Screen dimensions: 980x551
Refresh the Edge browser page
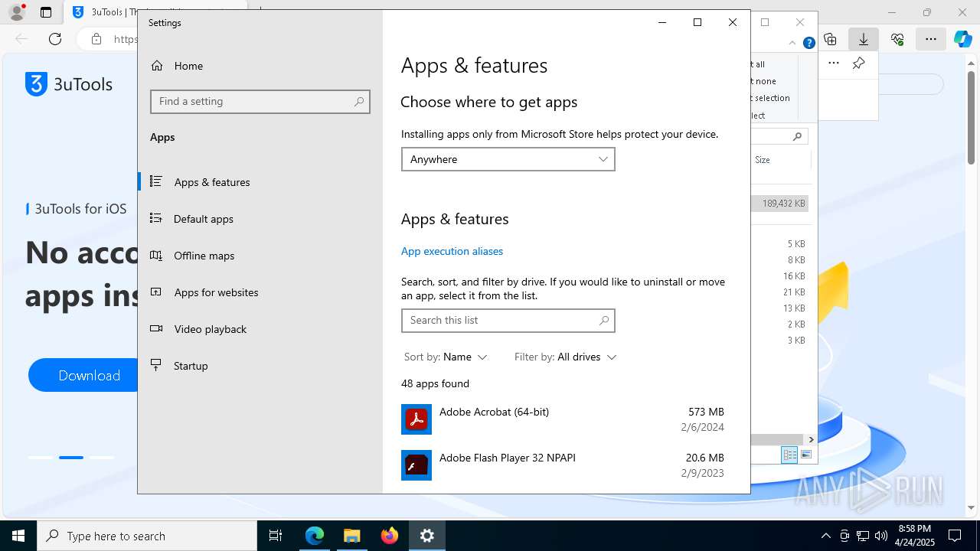click(55, 39)
